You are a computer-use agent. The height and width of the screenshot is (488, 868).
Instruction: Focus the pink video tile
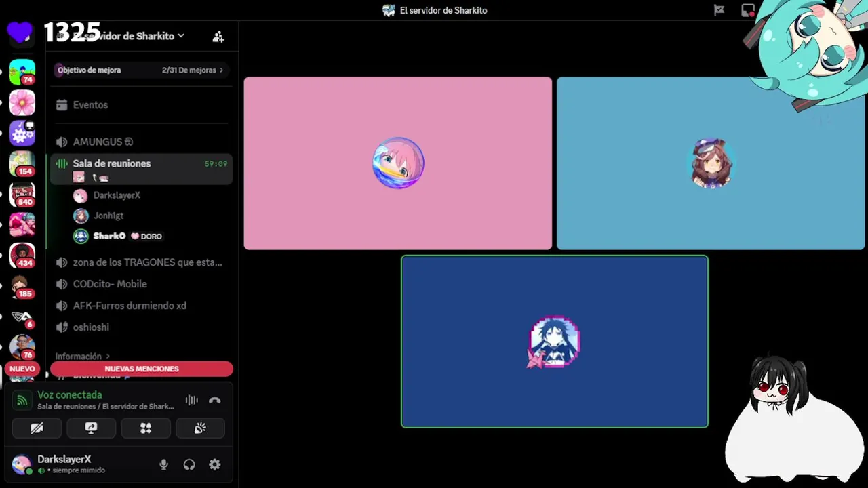398,163
